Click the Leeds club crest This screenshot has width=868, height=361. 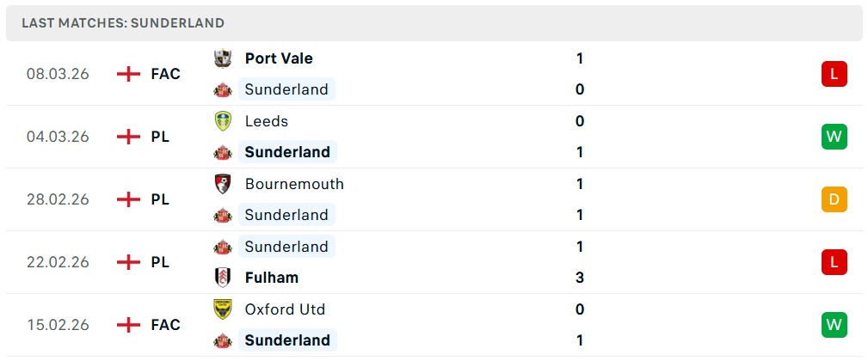223,121
